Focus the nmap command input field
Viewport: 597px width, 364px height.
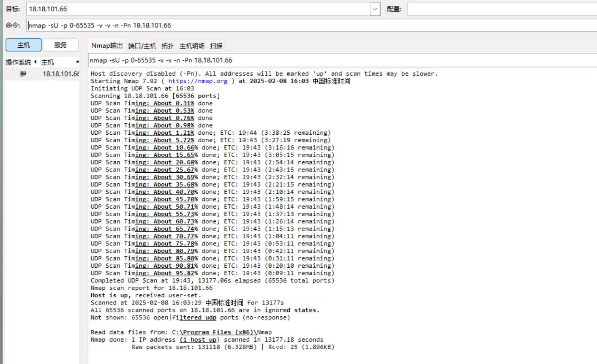pos(311,25)
